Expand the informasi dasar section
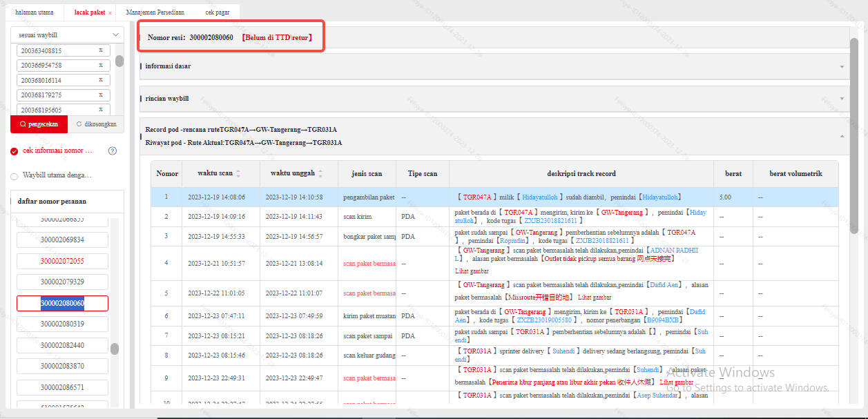Viewport: 868px width, 419px height. [x=493, y=66]
